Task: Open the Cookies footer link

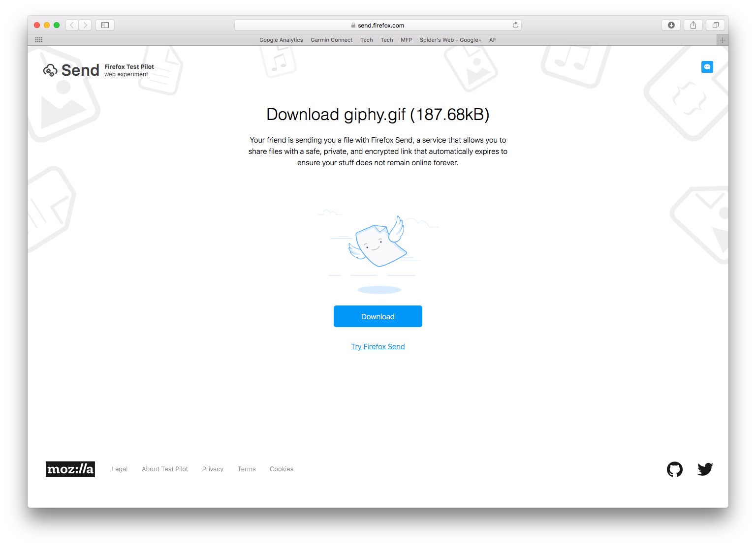Action: 282,469
